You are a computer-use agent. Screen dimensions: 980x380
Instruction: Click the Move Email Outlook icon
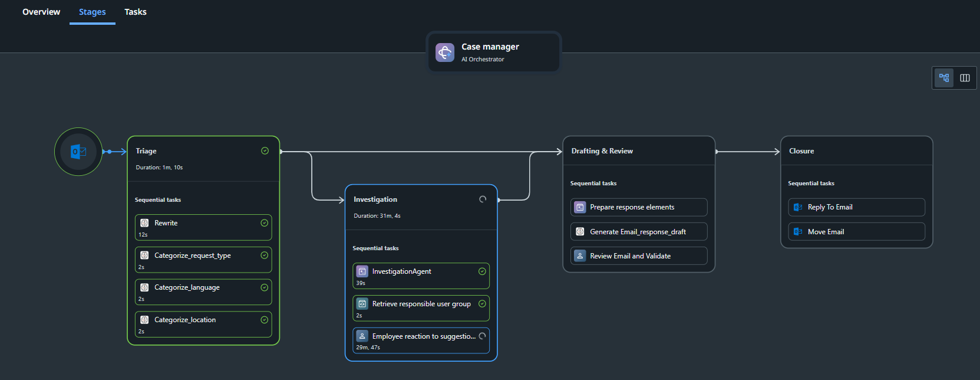pyautogui.click(x=798, y=232)
